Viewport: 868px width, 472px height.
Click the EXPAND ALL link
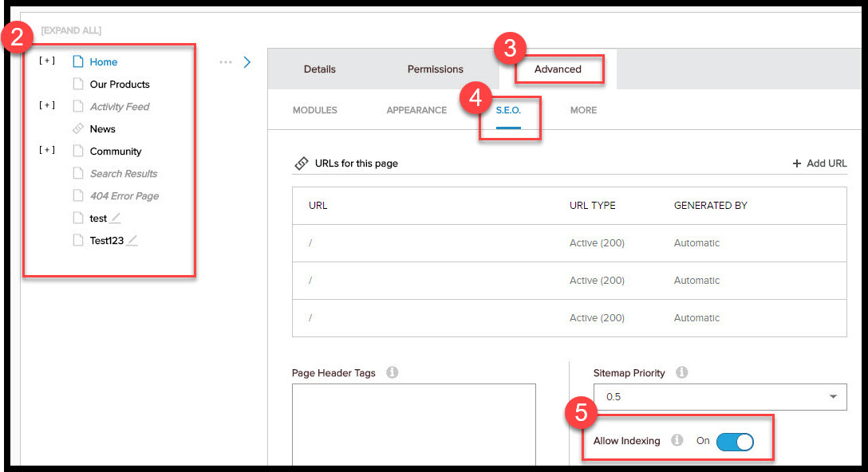click(71, 30)
